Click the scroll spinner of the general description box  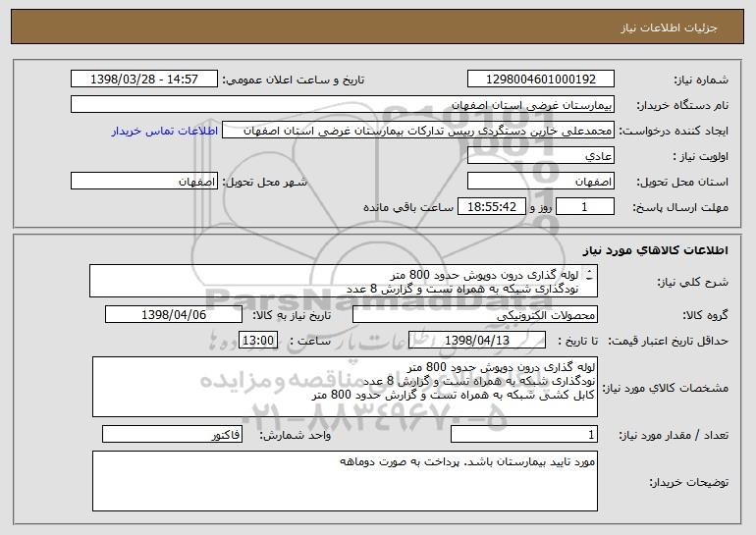pyautogui.click(x=590, y=276)
